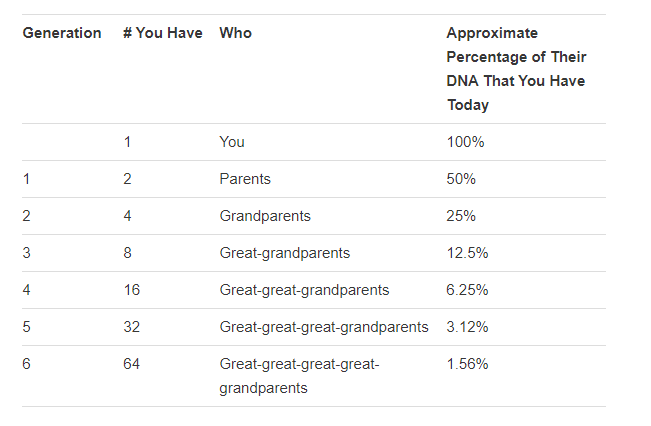651x426 pixels.
Task: Click the number 64 ancestors cell
Action: 131,364
